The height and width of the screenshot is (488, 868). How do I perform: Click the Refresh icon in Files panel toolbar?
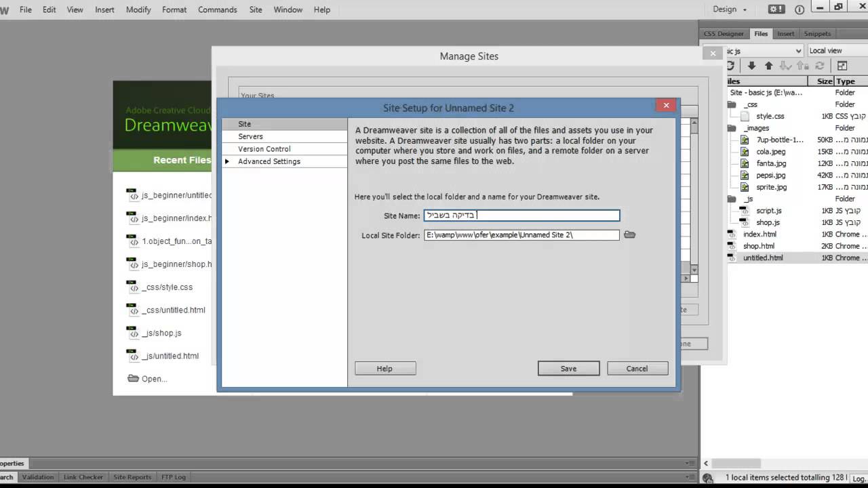point(730,66)
